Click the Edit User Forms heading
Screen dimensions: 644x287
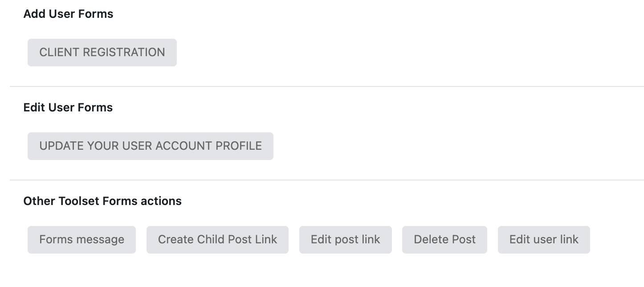tap(68, 107)
